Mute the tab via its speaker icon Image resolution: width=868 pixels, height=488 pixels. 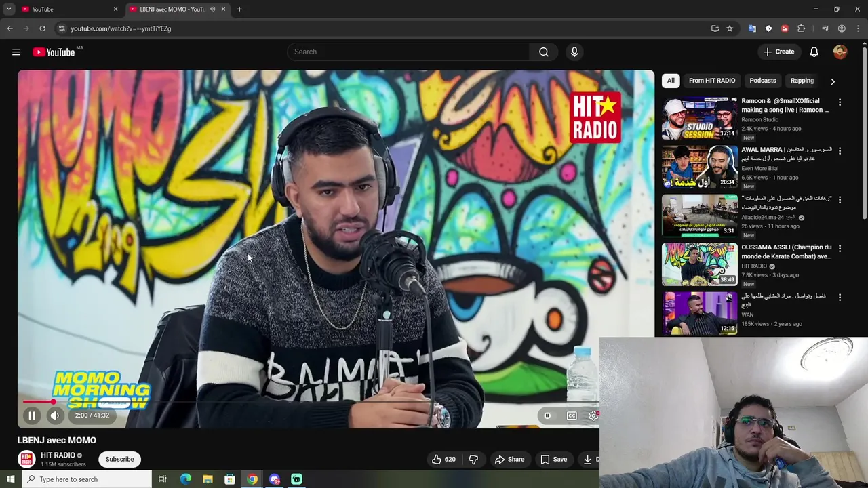[x=212, y=9]
